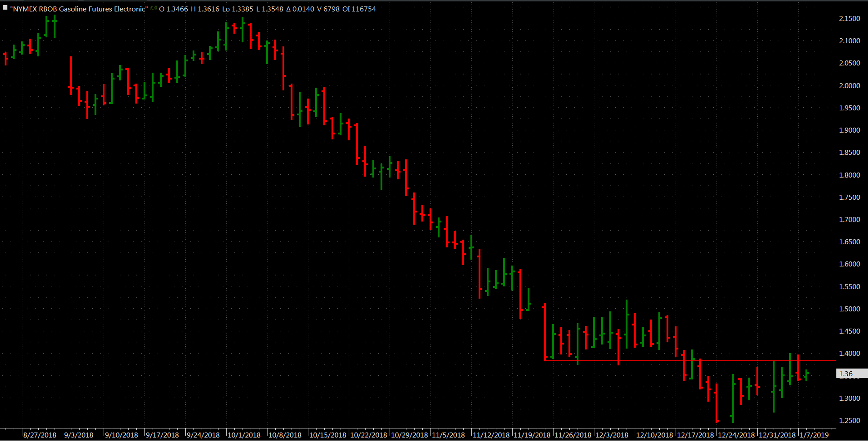
Task: Click the 1.3000 price axis label
Action: pyautogui.click(x=849, y=398)
